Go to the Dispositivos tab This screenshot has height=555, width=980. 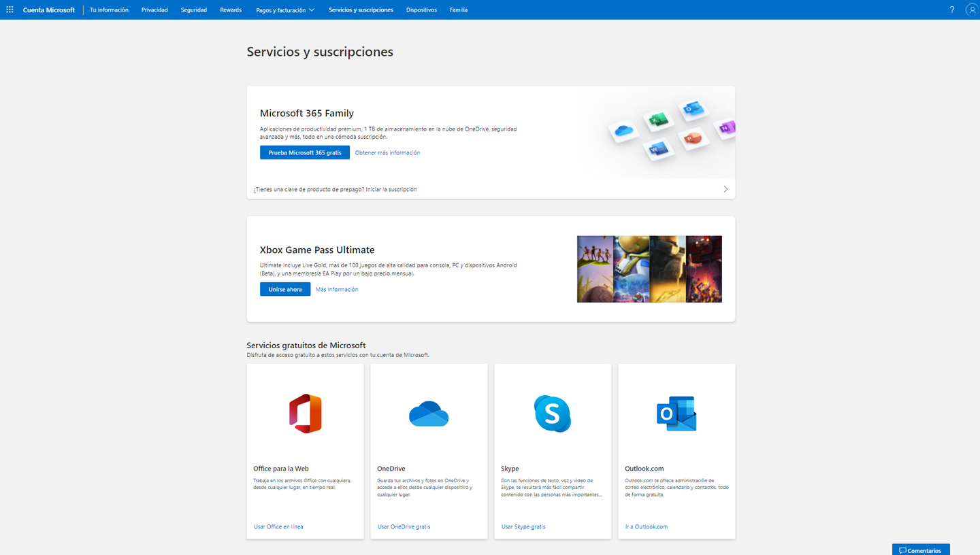tap(421, 10)
